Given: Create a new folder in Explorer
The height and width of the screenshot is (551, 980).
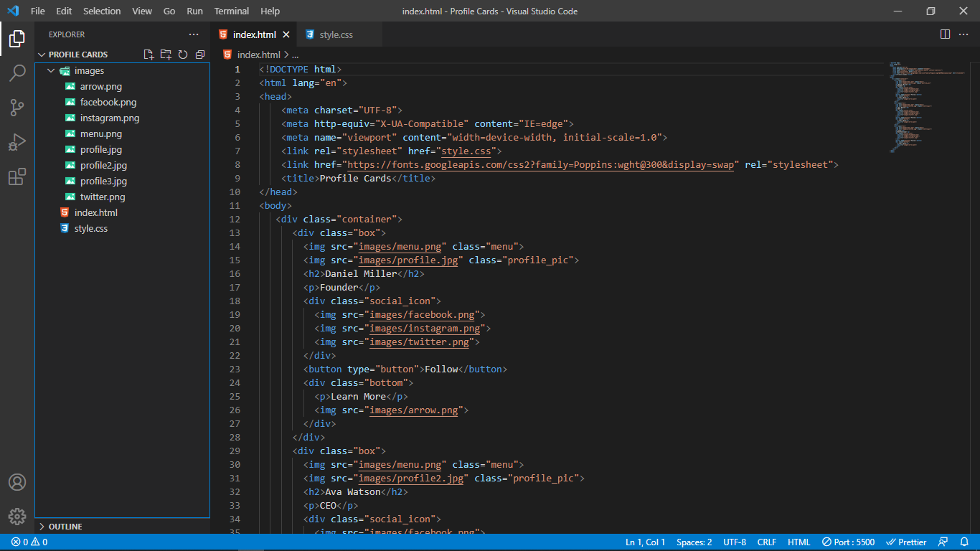Looking at the screenshot, I should 166,54.
